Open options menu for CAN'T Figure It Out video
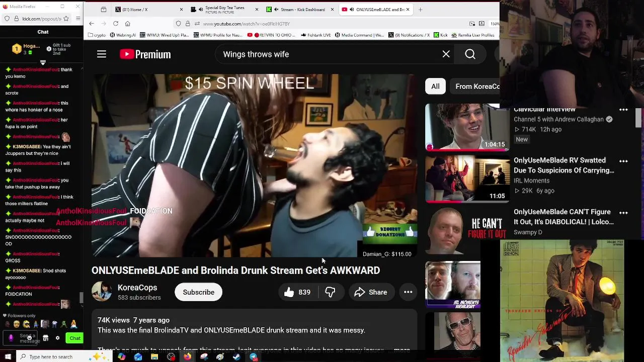 [623, 213]
